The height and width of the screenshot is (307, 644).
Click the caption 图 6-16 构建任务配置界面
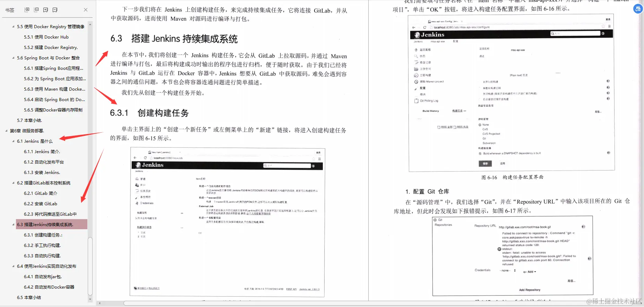tap(512, 177)
